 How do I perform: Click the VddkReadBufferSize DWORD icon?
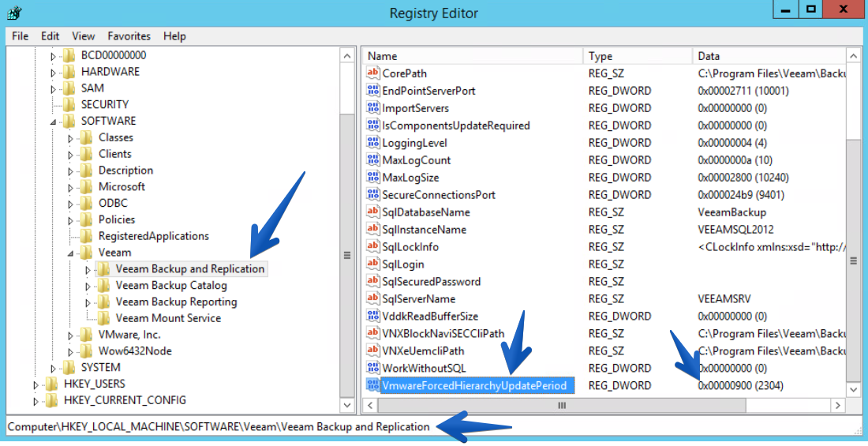[373, 317]
